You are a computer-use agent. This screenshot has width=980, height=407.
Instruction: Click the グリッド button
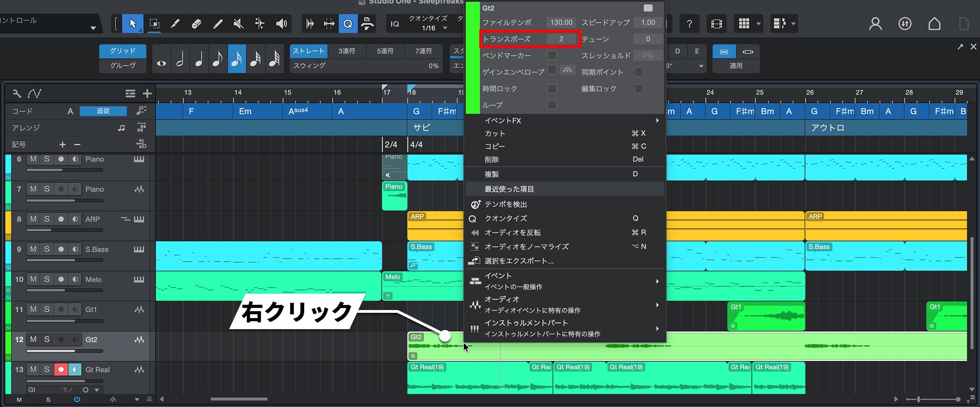tap(123, 51)
